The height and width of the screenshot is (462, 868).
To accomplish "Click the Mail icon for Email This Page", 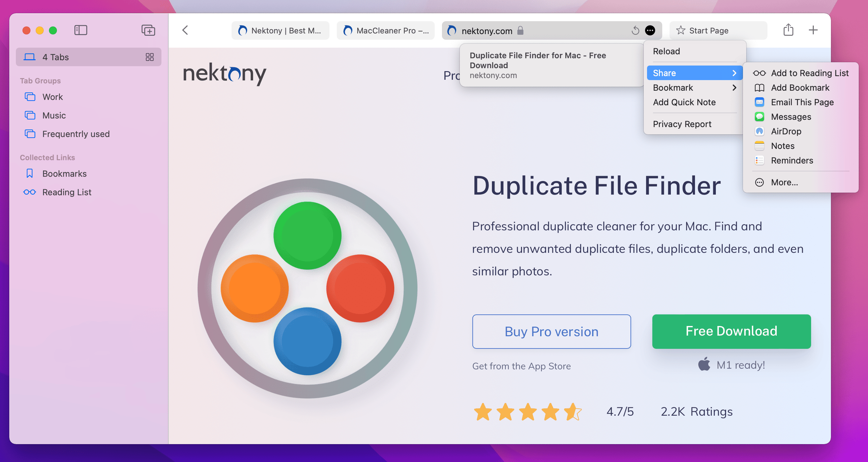I will pyautogui.click(x=759, y=102).
